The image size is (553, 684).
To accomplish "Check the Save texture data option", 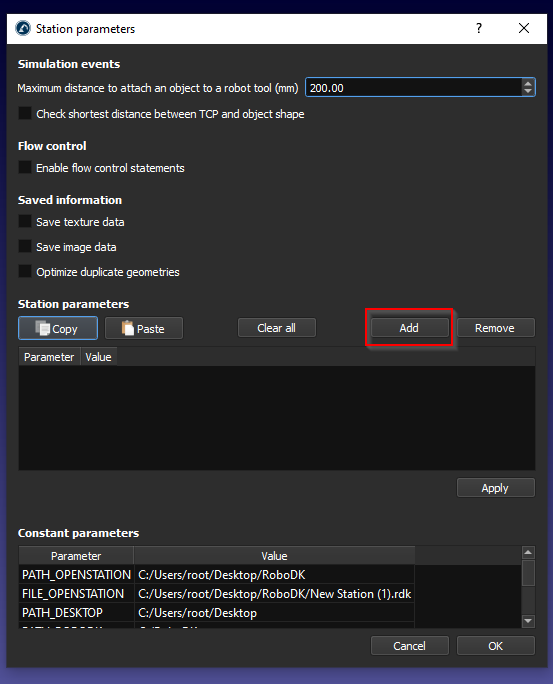I will click(25, 222).
